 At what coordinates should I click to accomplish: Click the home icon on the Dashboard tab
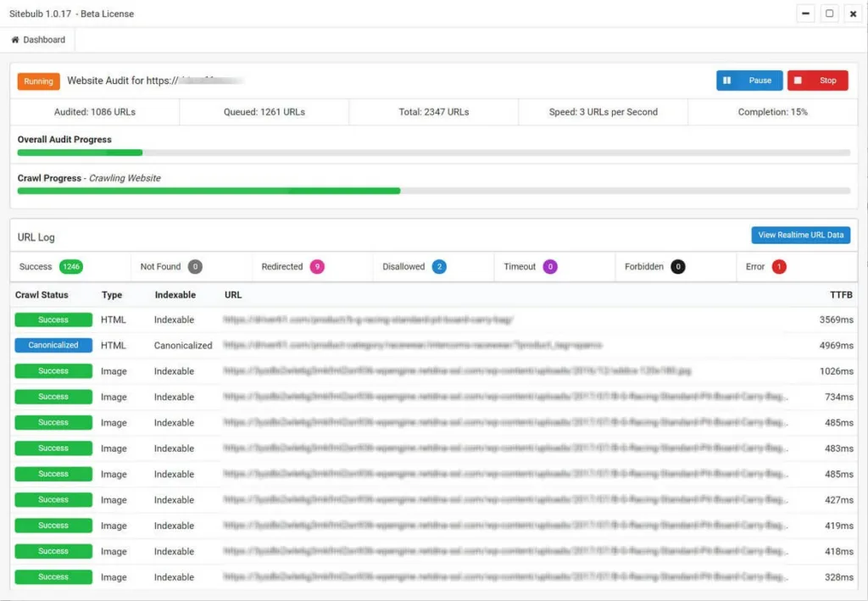click(14, 39)
